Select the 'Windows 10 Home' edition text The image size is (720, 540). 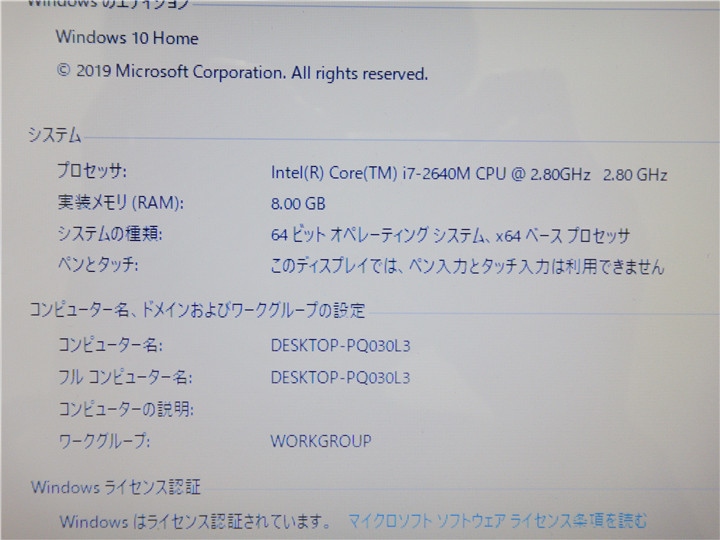(127, 37)
